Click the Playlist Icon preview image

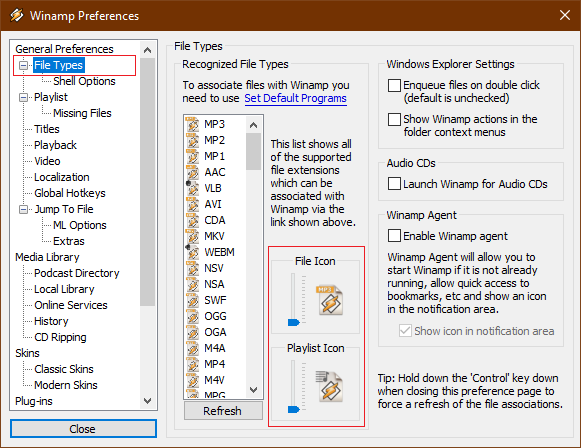pos(329,386)
